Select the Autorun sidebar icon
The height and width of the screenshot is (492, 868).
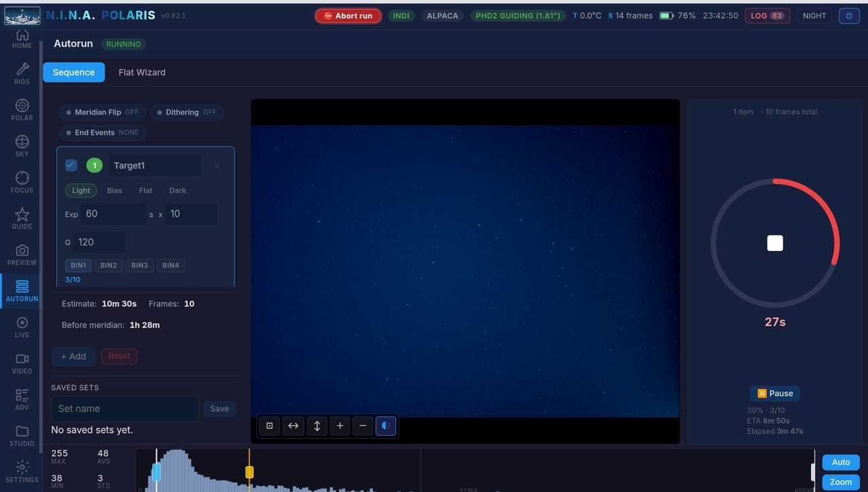tap(22, 290)
